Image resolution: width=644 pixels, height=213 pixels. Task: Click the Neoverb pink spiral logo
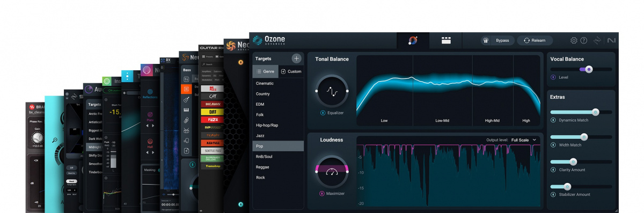point(147,69)
